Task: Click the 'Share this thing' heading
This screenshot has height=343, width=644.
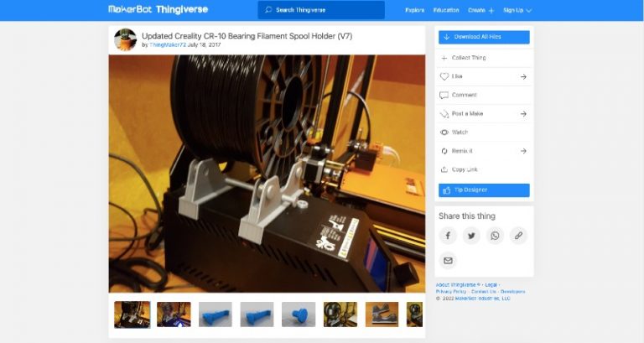Action: (466, 216)
